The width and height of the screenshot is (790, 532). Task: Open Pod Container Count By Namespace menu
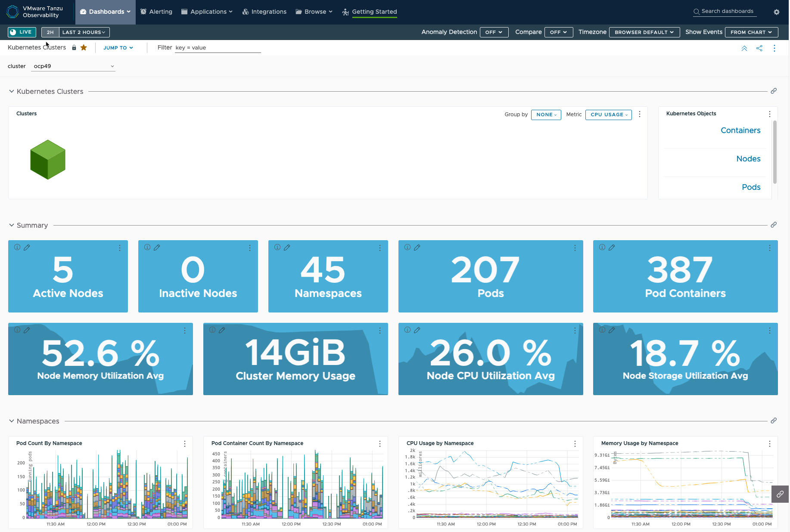click(x=380, y=444)
